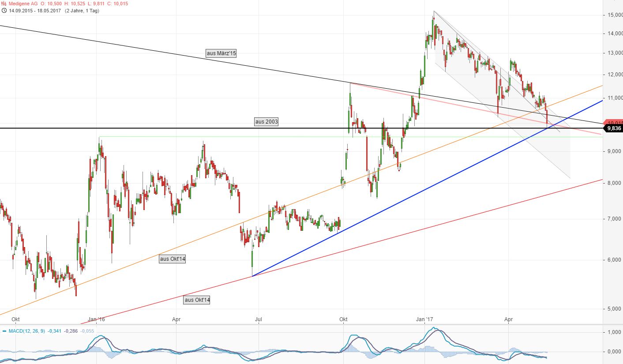Select the 'Jul' axis label
This screenshot has width=623, height=364.
pyautogui.click(x=258, y=319)
